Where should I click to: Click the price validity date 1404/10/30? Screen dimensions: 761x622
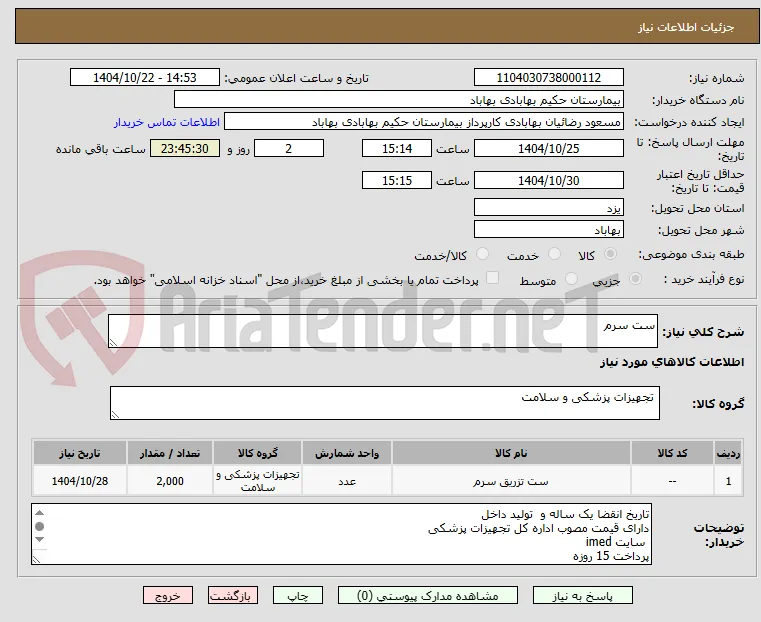(x=548, y=180)
